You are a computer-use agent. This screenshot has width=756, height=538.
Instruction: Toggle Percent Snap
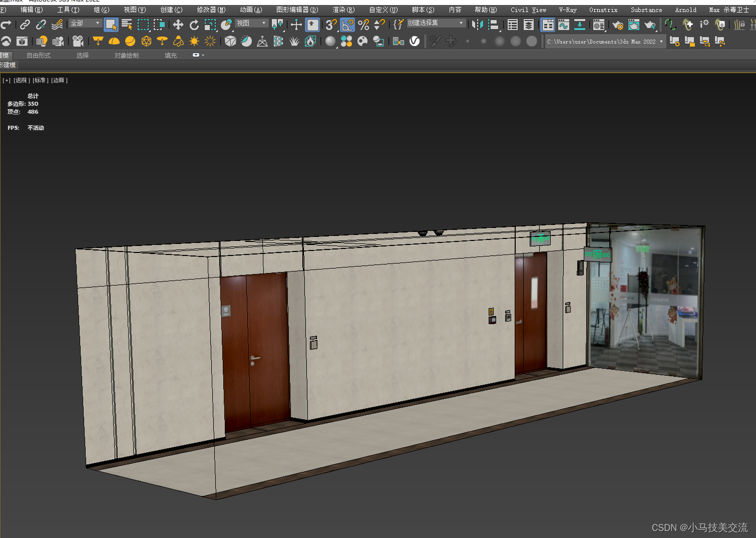tap(363, 24)
